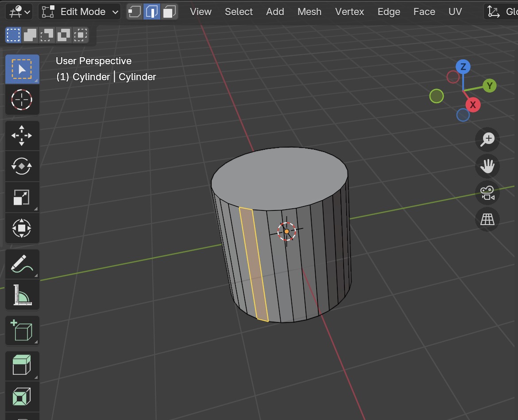
Task: Snap view to negative X axis
Action: [x=453, y=77]
